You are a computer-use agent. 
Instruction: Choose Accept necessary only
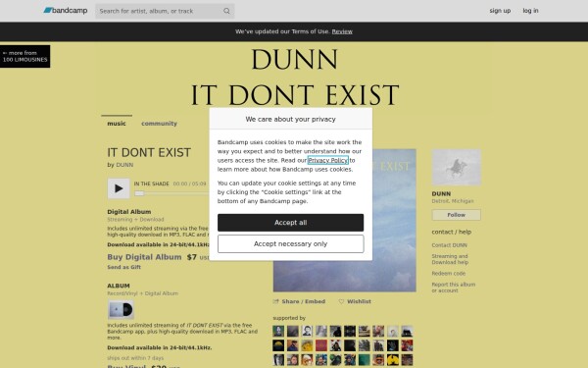tap(290, 244)
